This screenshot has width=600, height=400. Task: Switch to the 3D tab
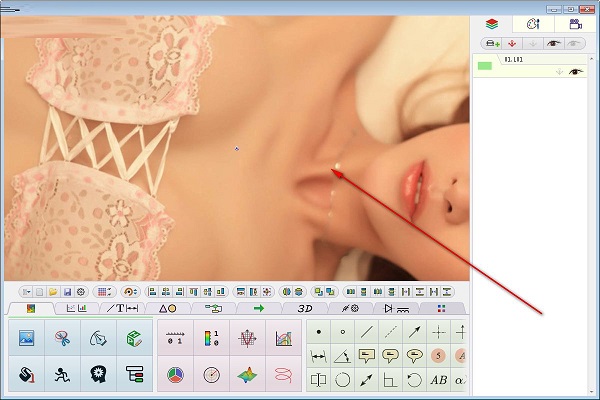point(305,308)
